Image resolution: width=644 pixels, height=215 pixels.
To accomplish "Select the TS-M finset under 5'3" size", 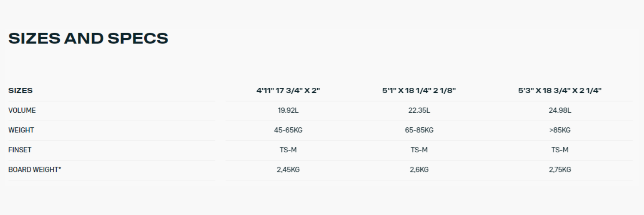I will click(560, 150).
